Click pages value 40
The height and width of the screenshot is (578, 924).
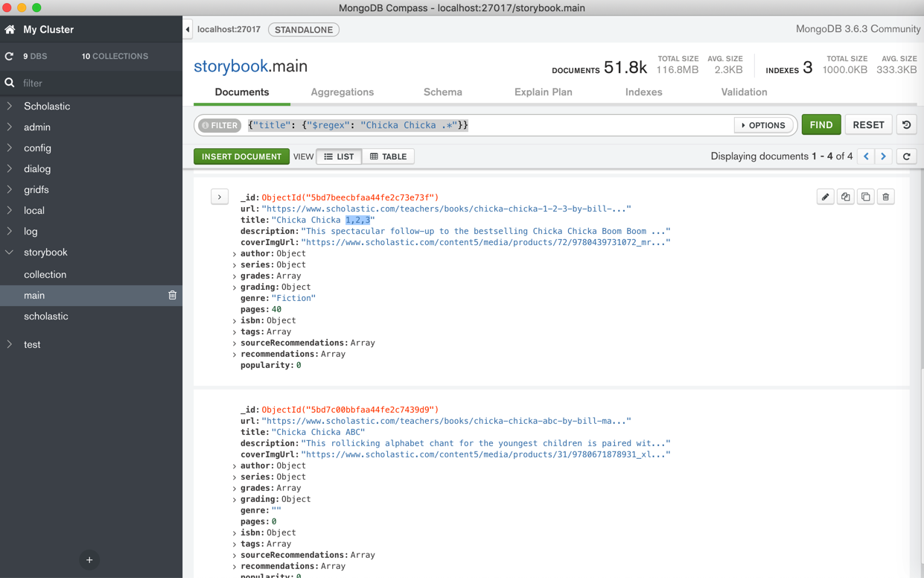click(276, 309)
